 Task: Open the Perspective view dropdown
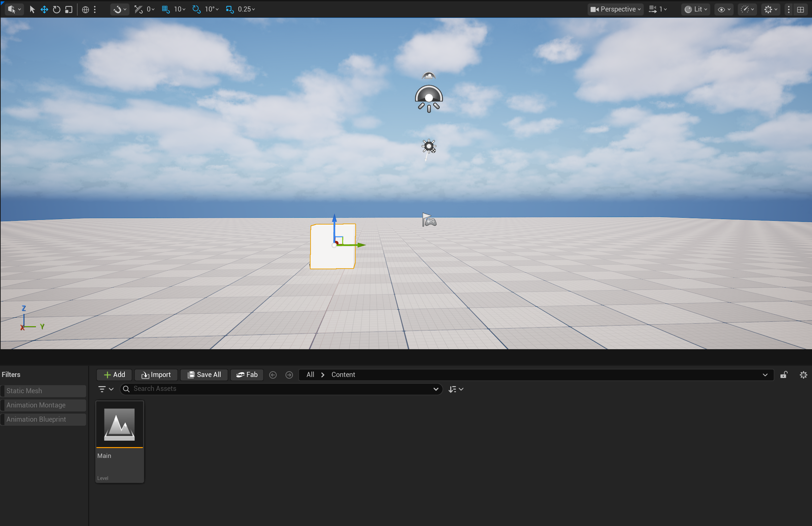(615, 9)
